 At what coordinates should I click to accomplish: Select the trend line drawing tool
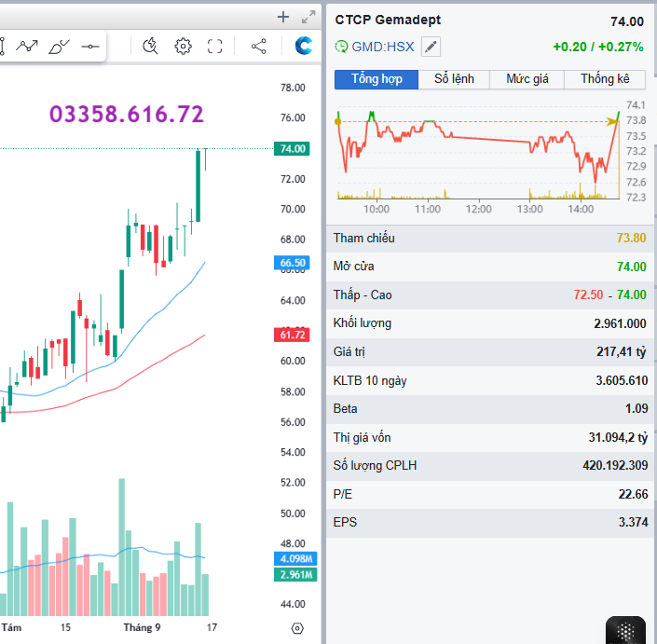click(27, 46)
